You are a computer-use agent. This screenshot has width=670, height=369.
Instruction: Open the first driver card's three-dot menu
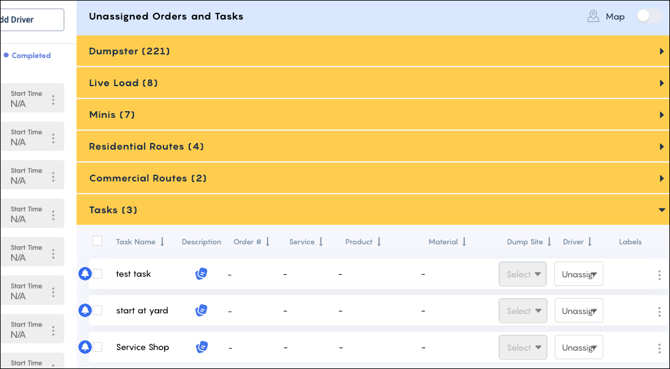pos(53,100)
